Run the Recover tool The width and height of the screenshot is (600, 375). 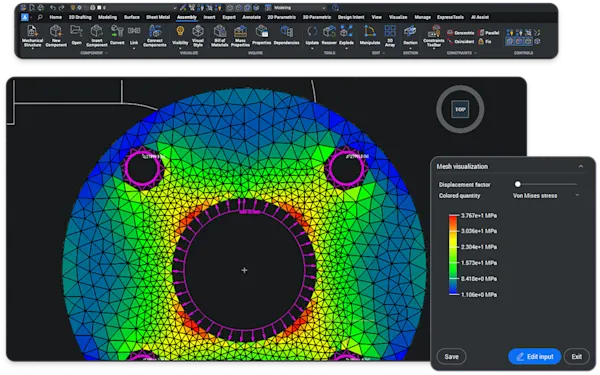pos(329,35)
